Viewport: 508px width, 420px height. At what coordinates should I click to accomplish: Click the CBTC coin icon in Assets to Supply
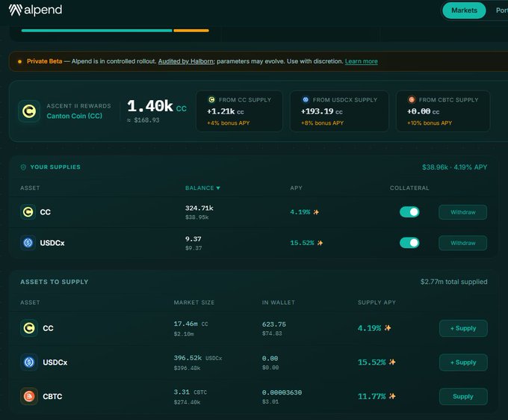point(29,396)
